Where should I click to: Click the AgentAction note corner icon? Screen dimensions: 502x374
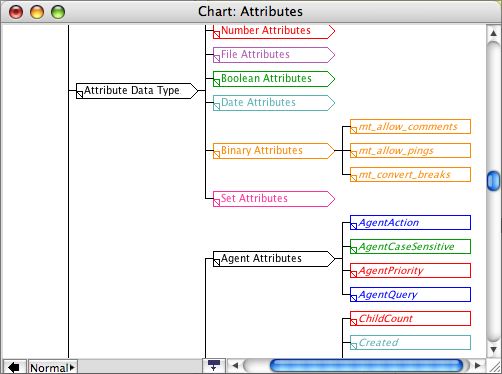pyautogui.click(x=354, y=226)
